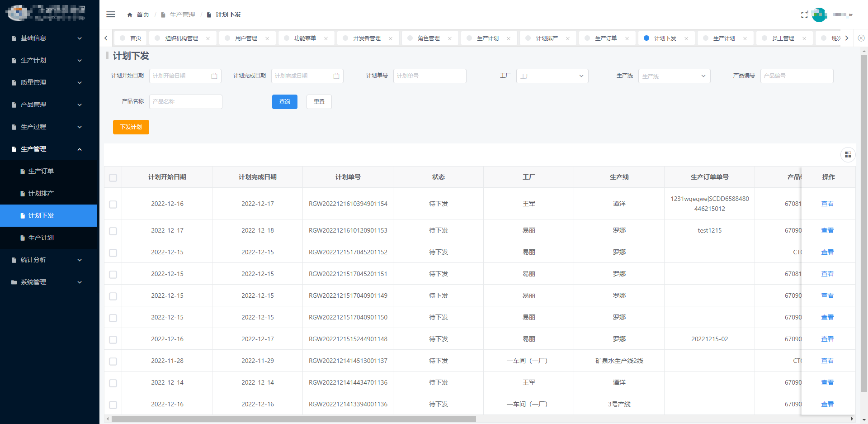
Task: Open 生产订单 in the sidebar submenu
Action: click(49, 172)
